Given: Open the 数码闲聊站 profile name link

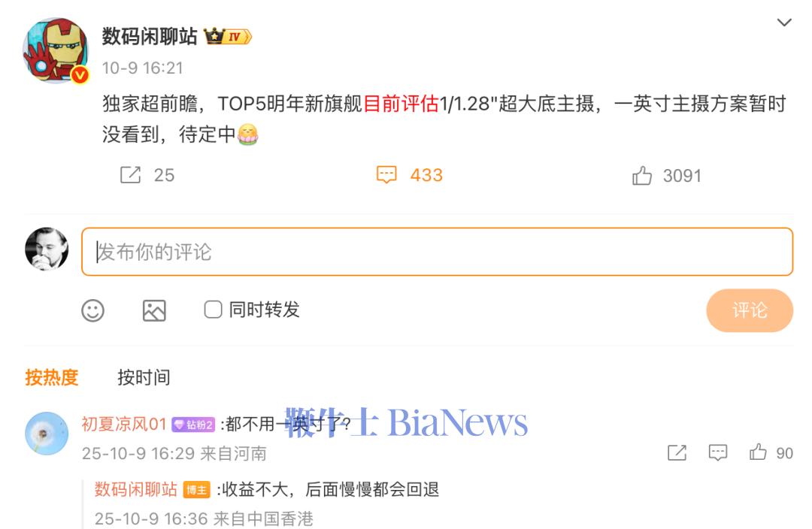Looking at the screenshot, I should (150, 37).
